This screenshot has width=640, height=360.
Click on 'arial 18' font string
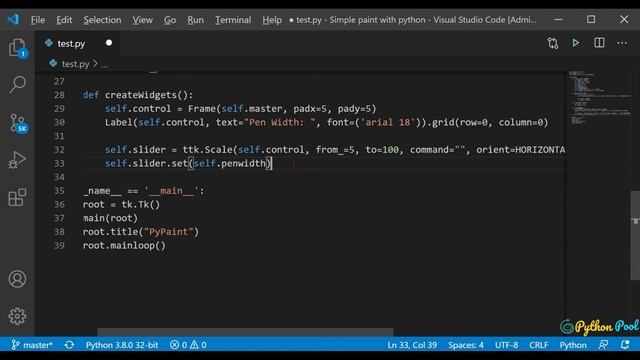click(388, 122)
